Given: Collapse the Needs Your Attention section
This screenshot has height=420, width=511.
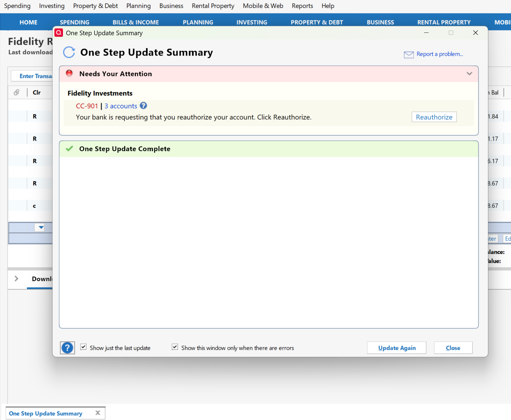Looking at the screenshot, I should tap(469, 73).
